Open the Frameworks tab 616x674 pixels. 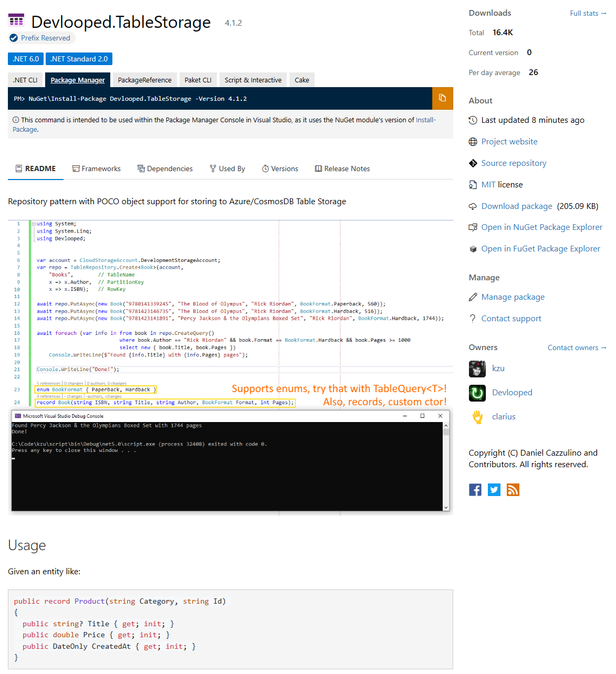pos(97,168)
